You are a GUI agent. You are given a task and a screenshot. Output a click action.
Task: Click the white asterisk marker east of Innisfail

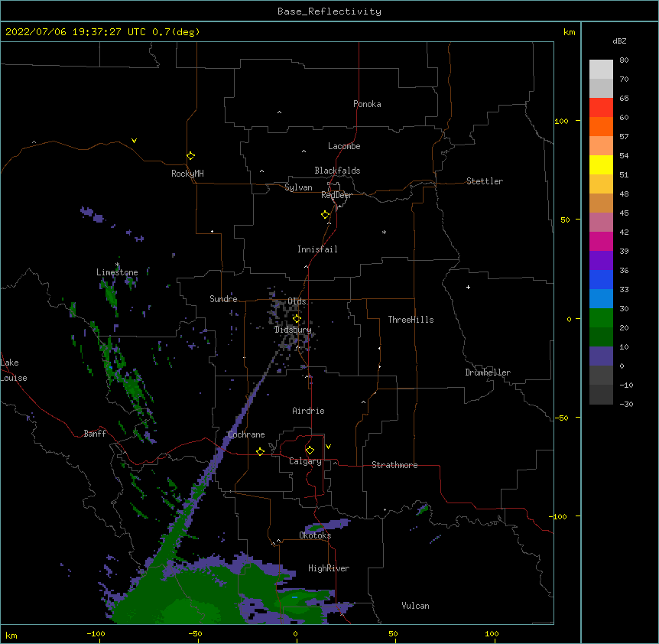[384, 232]
